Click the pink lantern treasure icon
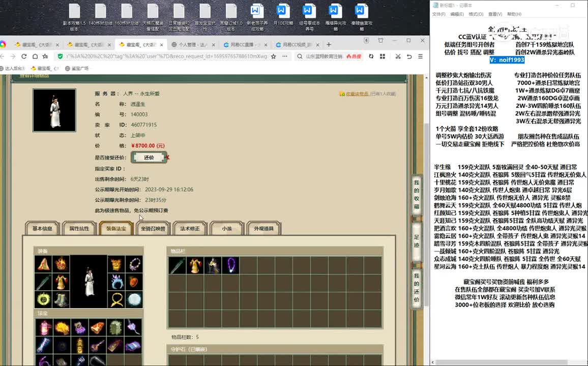 44,327
